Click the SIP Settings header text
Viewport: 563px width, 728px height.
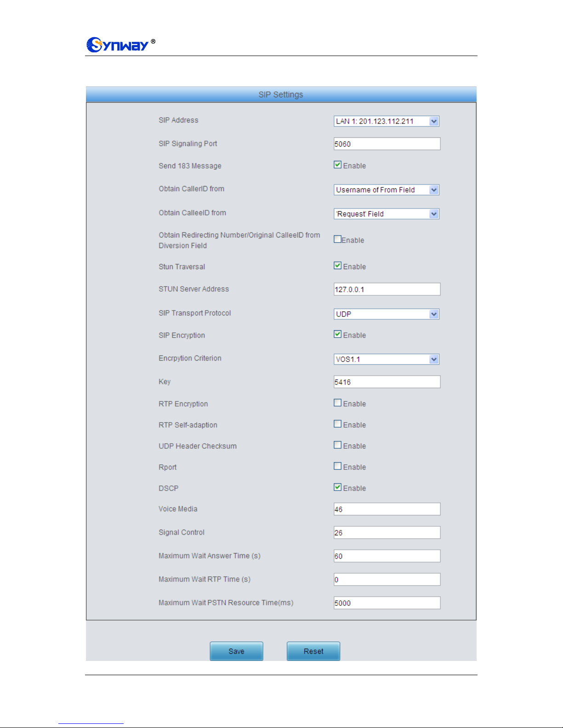pos(281,95)
